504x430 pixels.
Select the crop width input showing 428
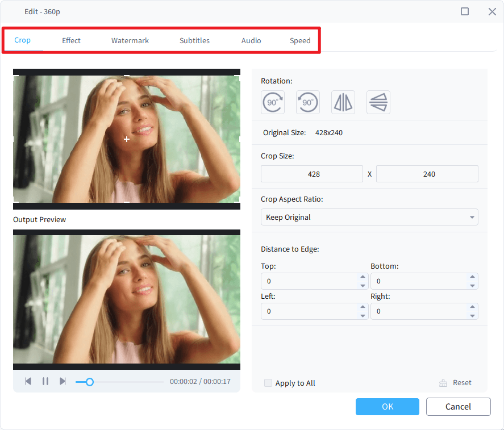(311, 174)
